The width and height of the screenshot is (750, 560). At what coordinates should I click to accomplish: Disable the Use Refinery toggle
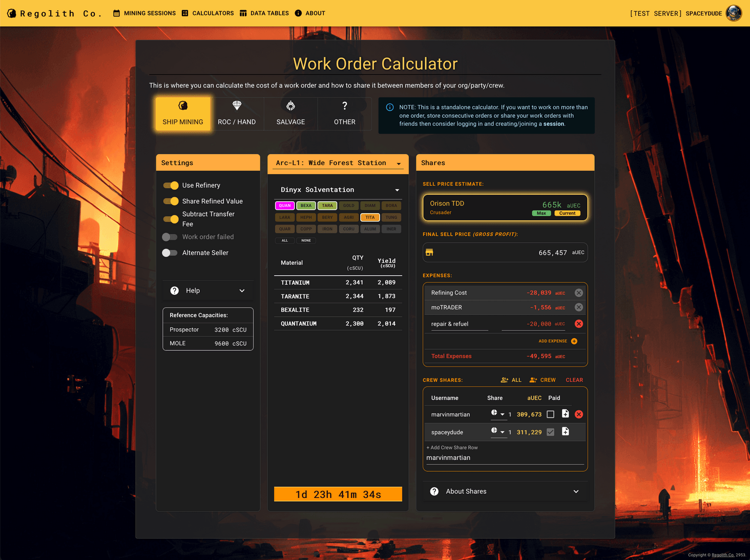170,185
